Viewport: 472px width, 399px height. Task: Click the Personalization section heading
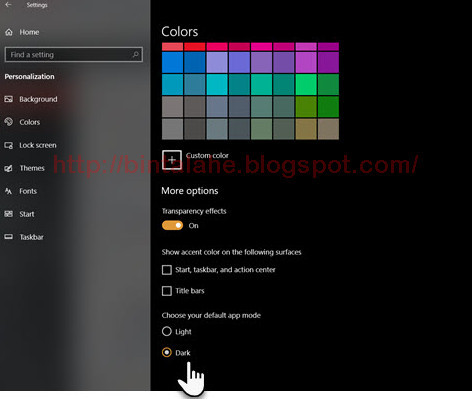[29, 77]
